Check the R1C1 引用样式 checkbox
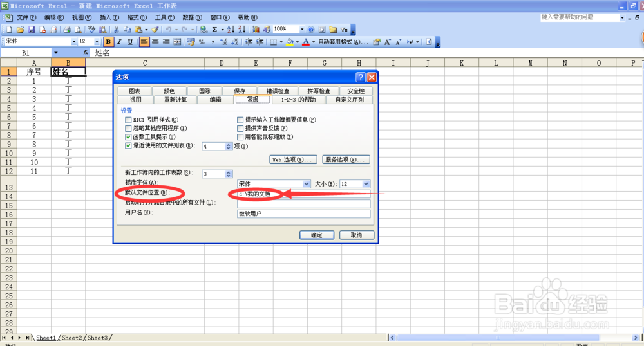 tap(128, 120)
